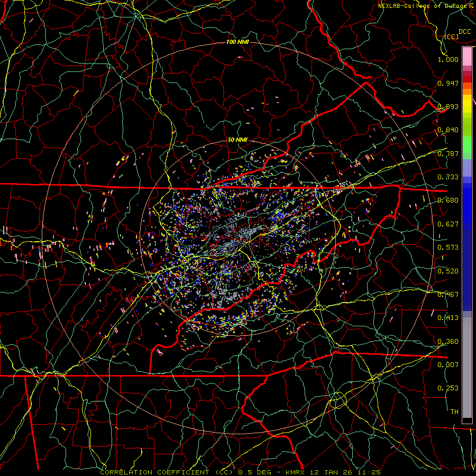Select the 0.947 scale value

coord(448,83)
